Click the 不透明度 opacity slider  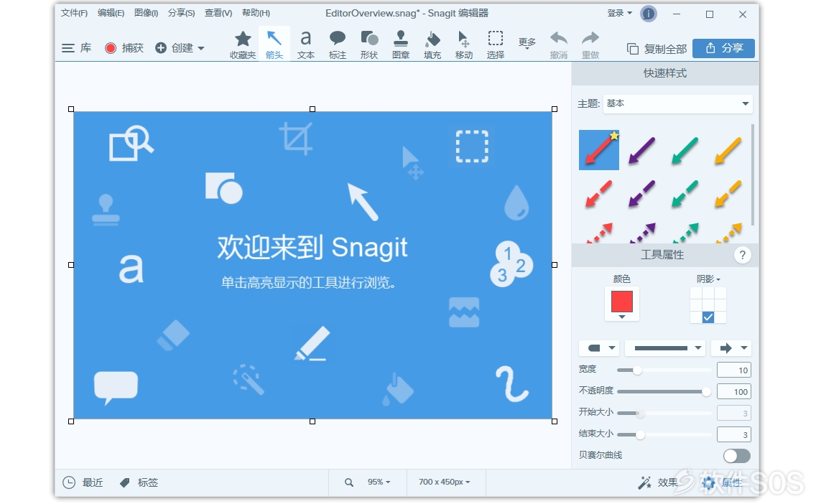(664, 392)
